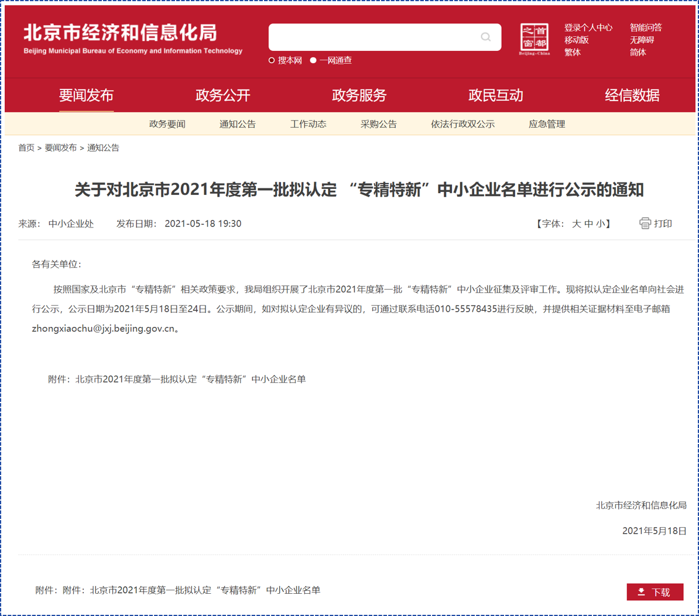699x616 pixels.
Task: Go to 通知公告 submenu item
Action: click(238, 124)
